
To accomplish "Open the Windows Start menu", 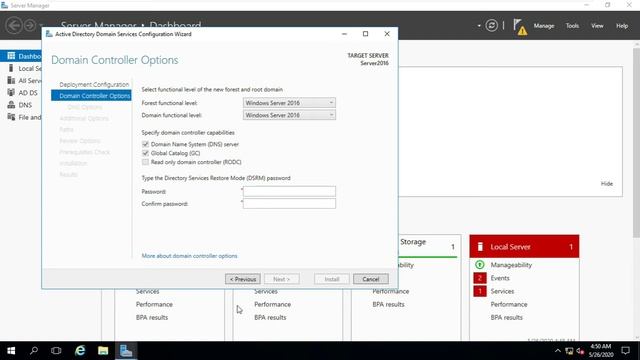I will [11, 351].
